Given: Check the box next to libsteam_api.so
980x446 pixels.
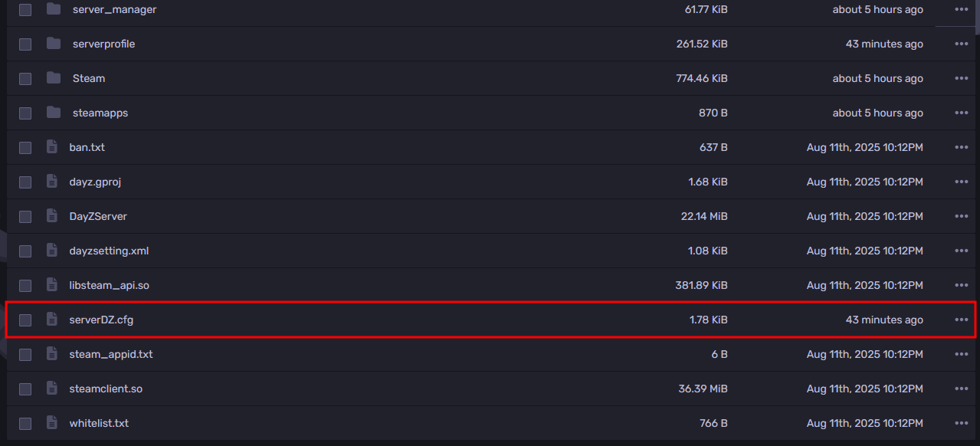Looking at the screenshot, I should tap(25, 285).
